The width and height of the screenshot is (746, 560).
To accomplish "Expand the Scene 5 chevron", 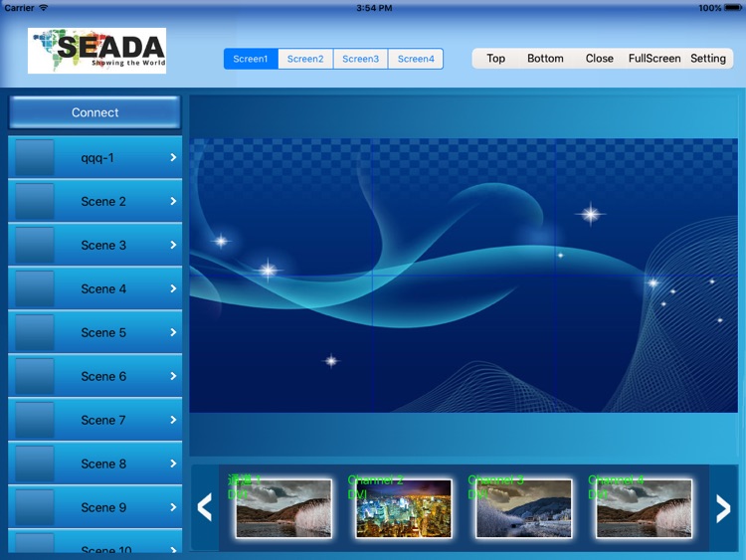I will (173, 332).
